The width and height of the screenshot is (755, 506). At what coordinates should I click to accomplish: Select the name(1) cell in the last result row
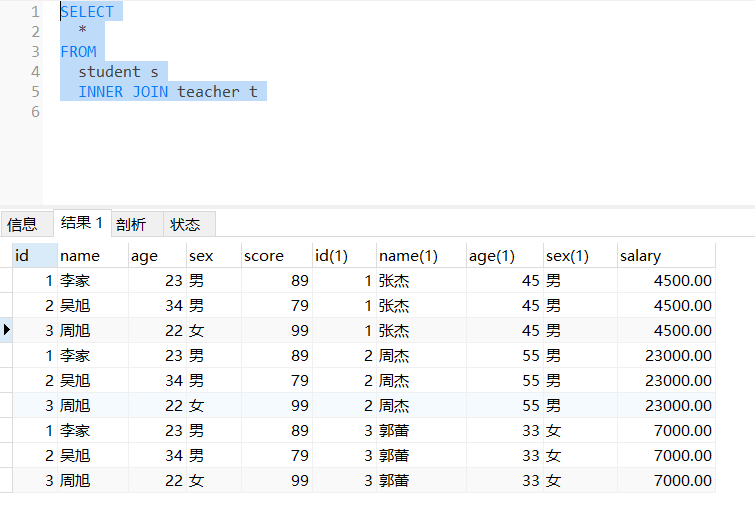pos(420,480)
